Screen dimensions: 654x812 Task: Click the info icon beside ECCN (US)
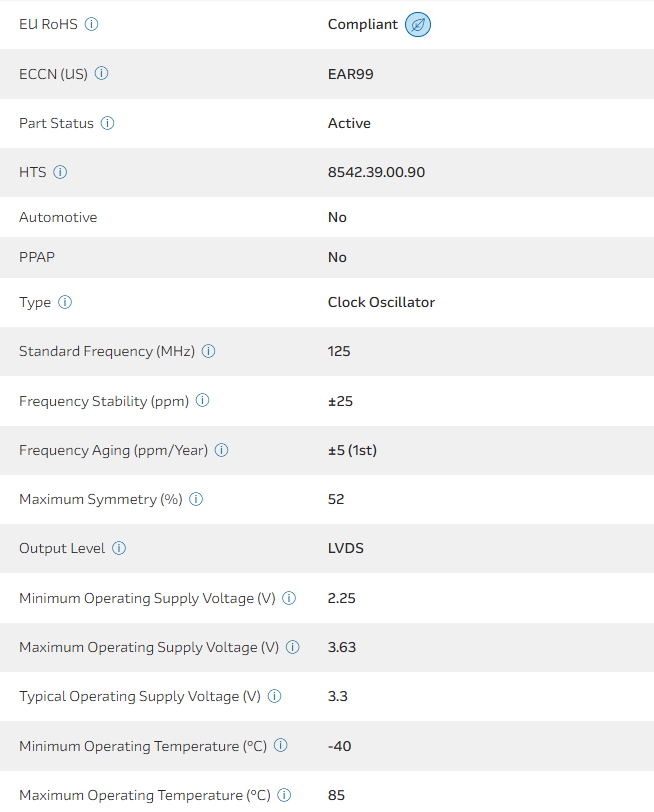coord(101,73)
